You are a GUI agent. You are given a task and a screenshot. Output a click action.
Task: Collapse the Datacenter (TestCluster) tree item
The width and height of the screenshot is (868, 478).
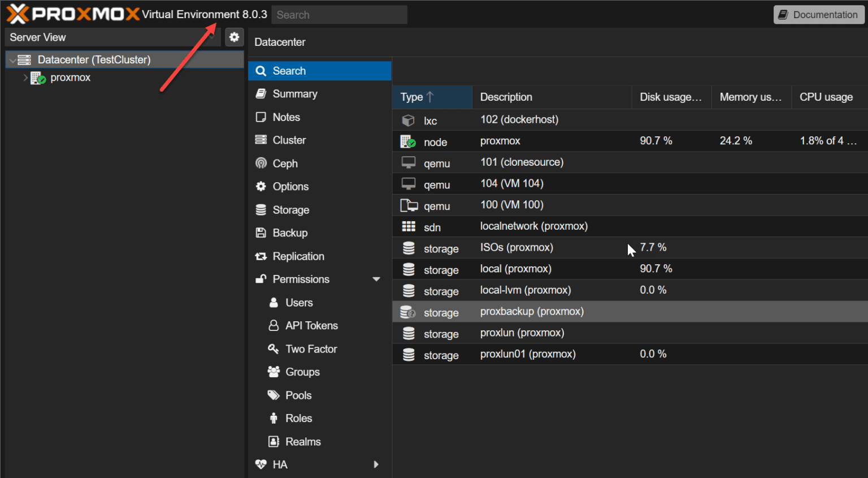[x=12, y=59]
